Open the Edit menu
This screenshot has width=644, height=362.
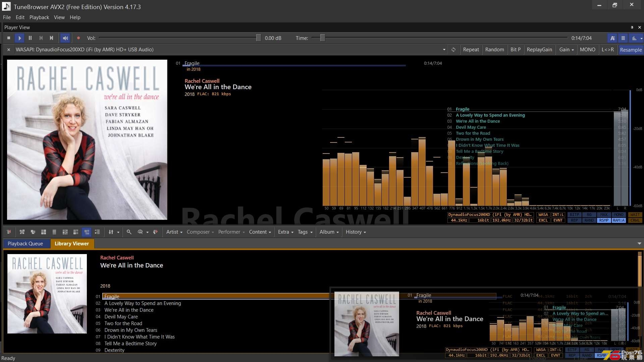20,17
